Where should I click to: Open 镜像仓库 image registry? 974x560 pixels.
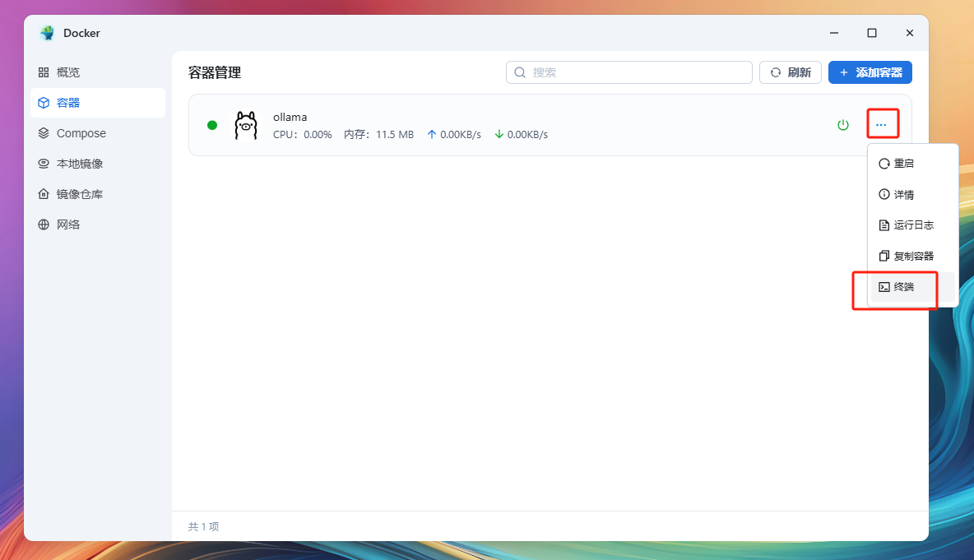(98, 194)
